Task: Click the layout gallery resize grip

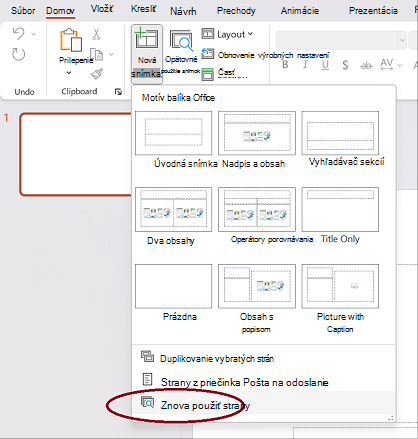Action: tap(391, 418)
